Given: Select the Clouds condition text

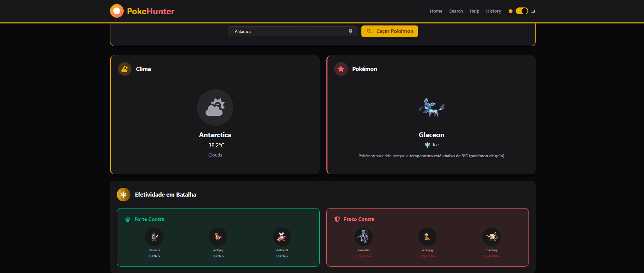Looking at the screenshot, I should [215, 155].
